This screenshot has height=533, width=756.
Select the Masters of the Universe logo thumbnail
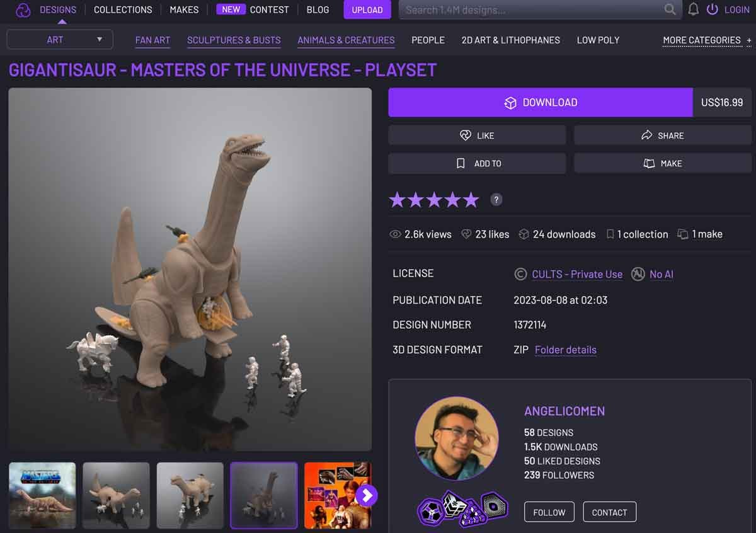tap(42, 495)
